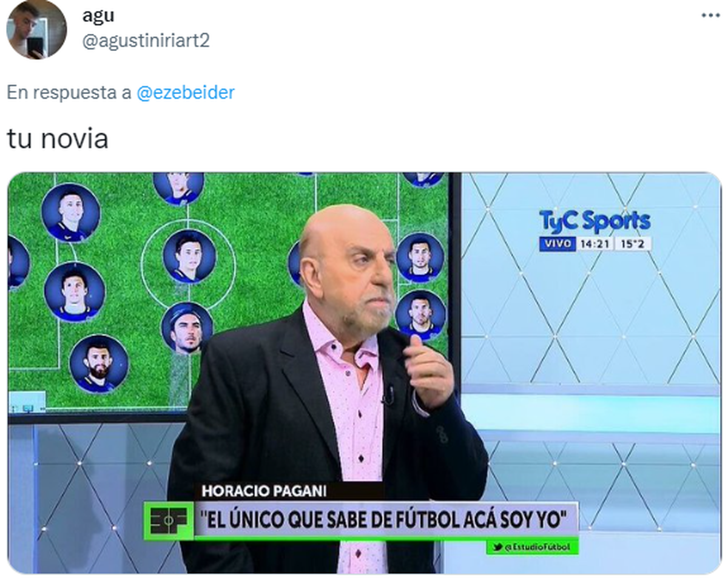Screen dimensions: 728x580
Task: Open the @ezebeider mention link
Action: pyautogui.click(x=186, y=93)
